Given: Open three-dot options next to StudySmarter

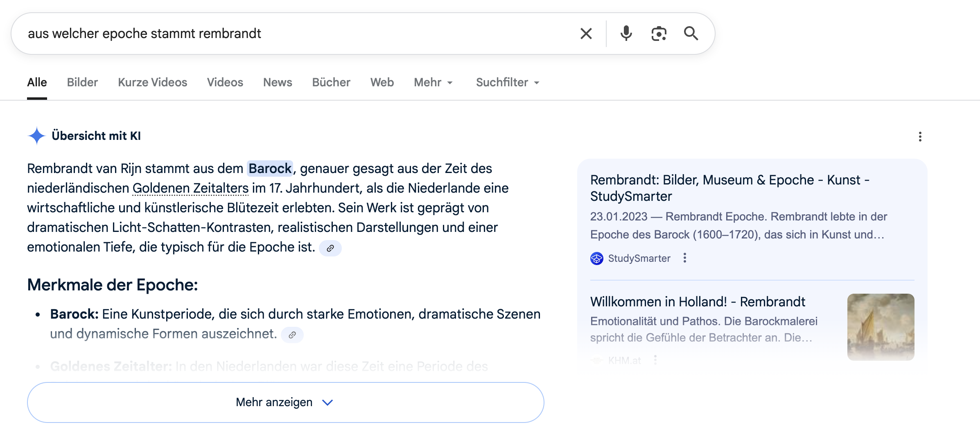Looking at the screenshot, I should [685, 258].
